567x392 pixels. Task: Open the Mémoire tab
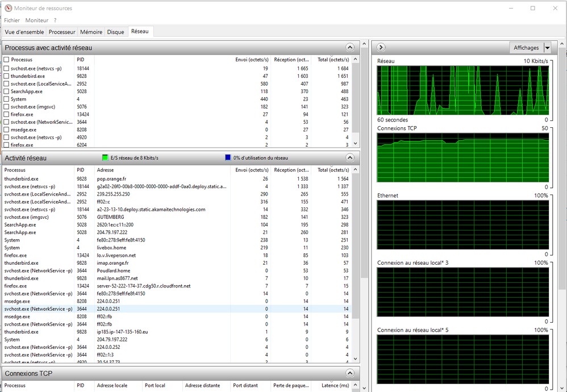[91, 32]
